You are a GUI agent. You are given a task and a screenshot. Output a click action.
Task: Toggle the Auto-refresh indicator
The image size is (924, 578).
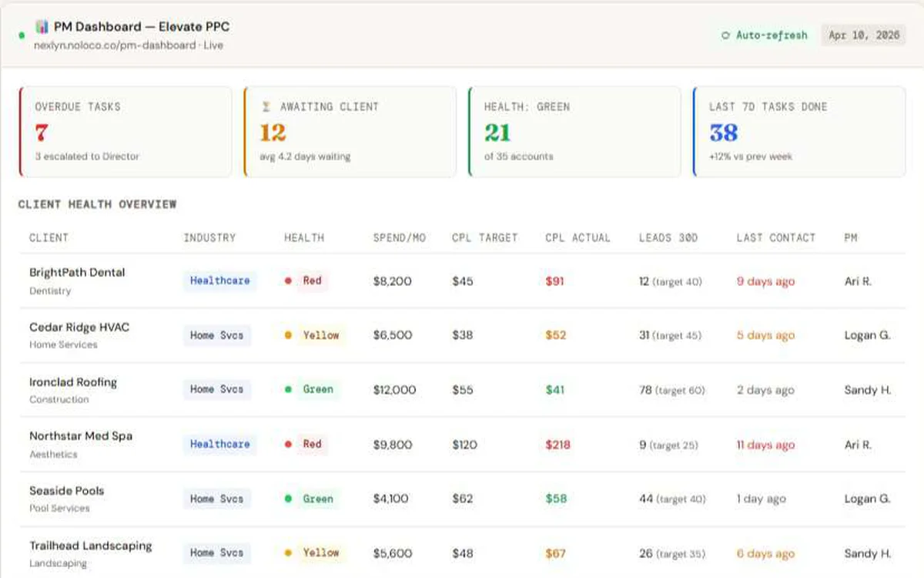pyautogui.click(x=764, y=35)
